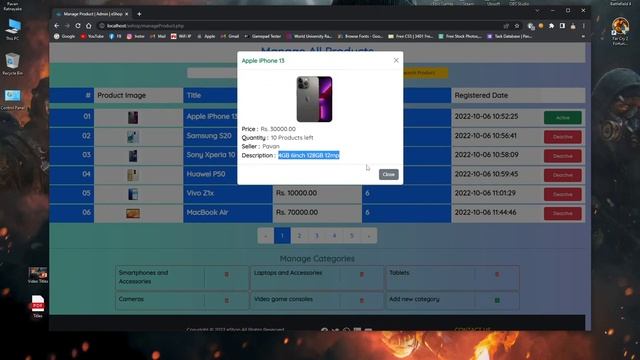Image resolution: width=640 pixels, height=360 pixels.
Task: Go to page 4 in pagination
Action: pyautogui.click(x=334, y=236)
